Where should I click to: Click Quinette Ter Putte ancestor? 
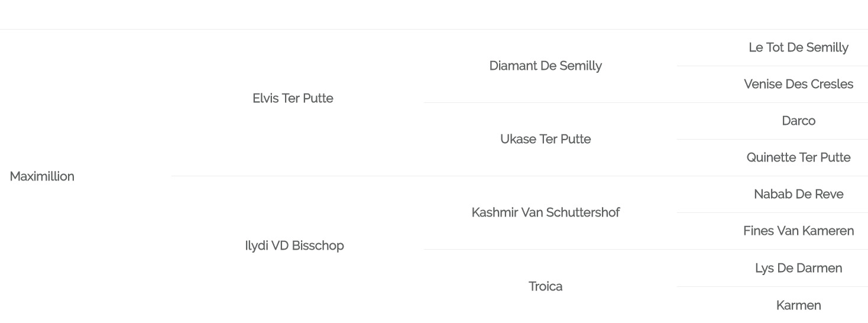pos(798,157)
